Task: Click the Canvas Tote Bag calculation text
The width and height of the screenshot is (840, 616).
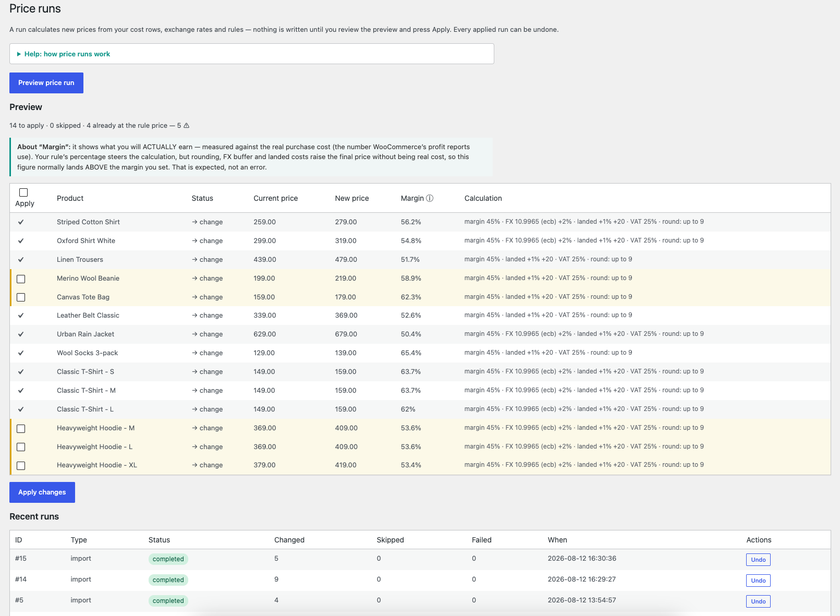Action: 548,297
